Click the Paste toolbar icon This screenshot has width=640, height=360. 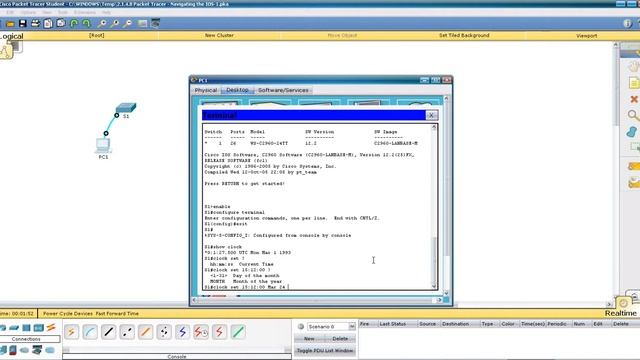click(61, 24)
